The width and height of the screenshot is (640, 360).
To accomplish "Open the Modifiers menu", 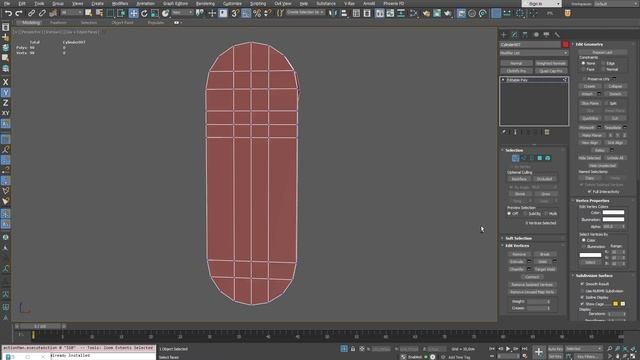I will click(x=120, y=3).
